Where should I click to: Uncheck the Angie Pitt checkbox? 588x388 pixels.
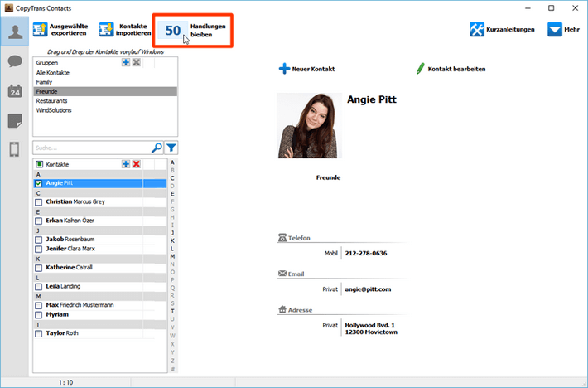coord(39,183)
